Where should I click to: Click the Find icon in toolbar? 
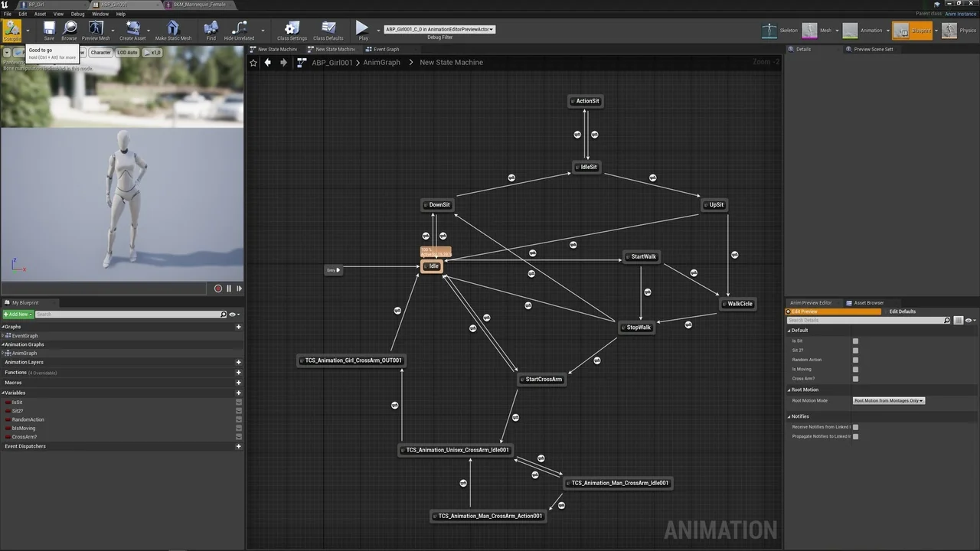(211, 29)
